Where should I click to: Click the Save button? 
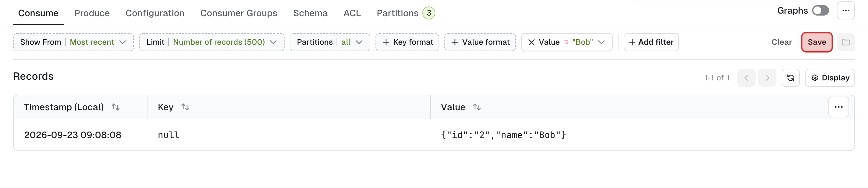coord(817,42)
